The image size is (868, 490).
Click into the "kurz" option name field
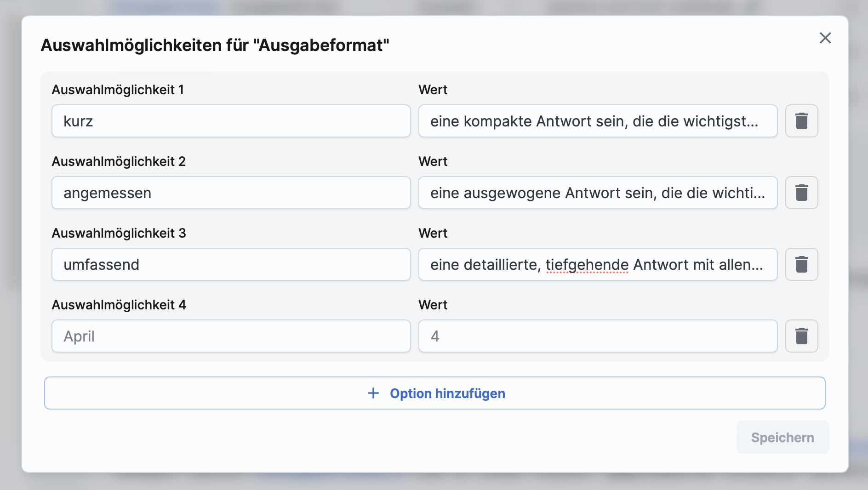230,121
